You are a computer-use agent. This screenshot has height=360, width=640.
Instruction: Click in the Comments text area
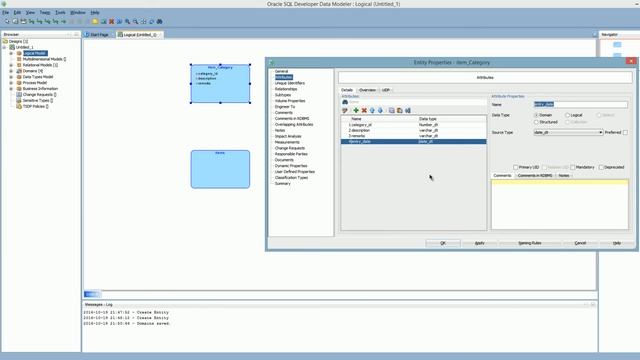pos(560,204)
